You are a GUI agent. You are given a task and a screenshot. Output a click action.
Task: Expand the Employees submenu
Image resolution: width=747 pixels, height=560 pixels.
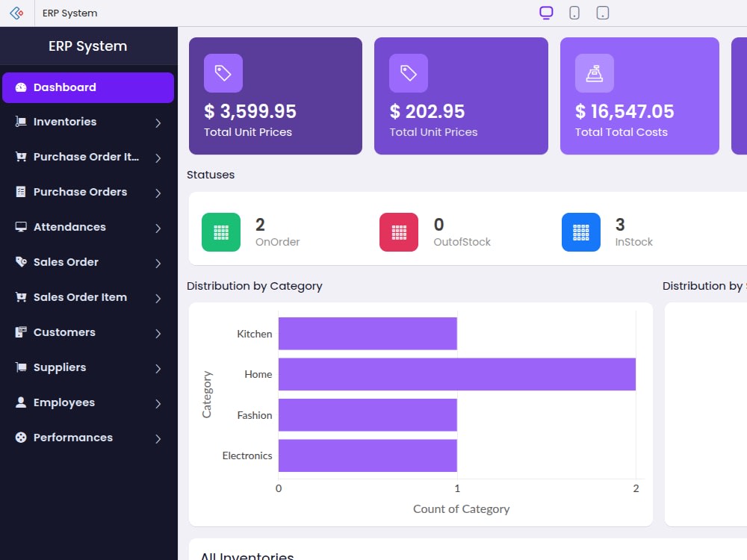(x=157, y=402)
